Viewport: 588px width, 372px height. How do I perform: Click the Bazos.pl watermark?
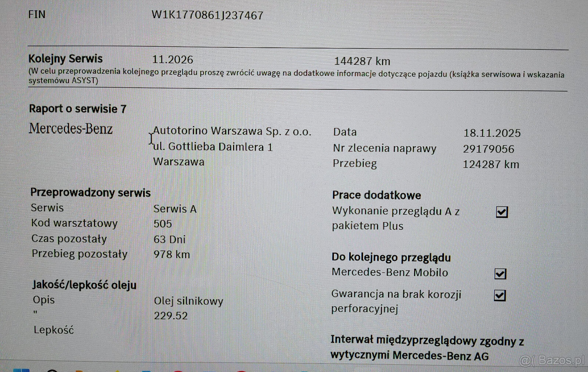(552, 361)
